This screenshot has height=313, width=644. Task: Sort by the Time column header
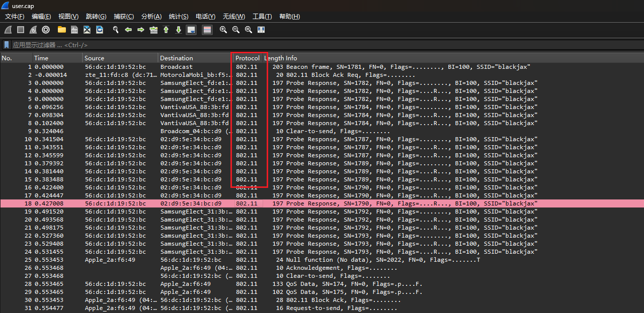[57, 58]
